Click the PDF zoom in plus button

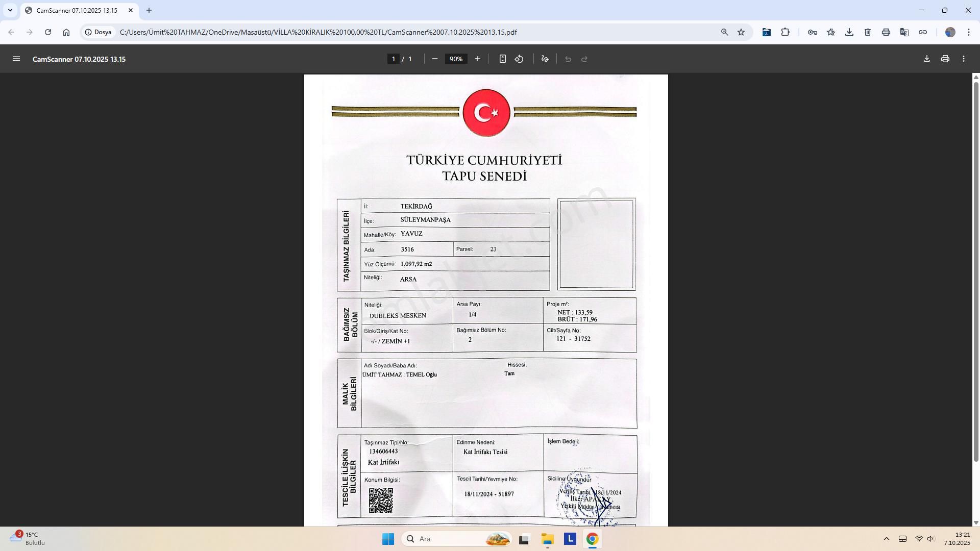pos(477,59)
